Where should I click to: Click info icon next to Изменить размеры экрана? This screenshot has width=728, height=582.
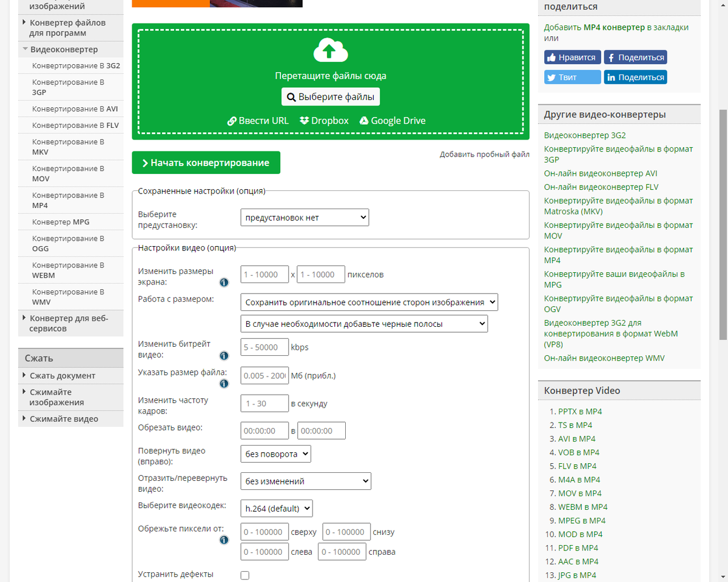224,283
